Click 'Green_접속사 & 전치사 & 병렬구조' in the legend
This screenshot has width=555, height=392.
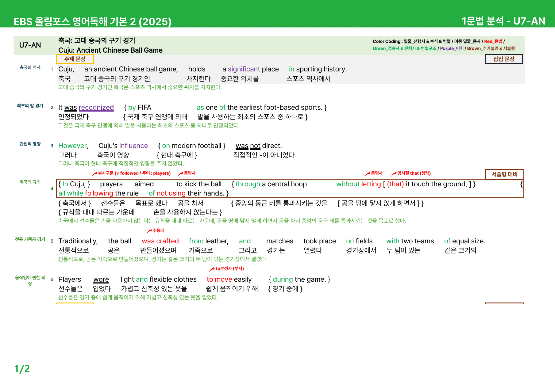point(404,48)
